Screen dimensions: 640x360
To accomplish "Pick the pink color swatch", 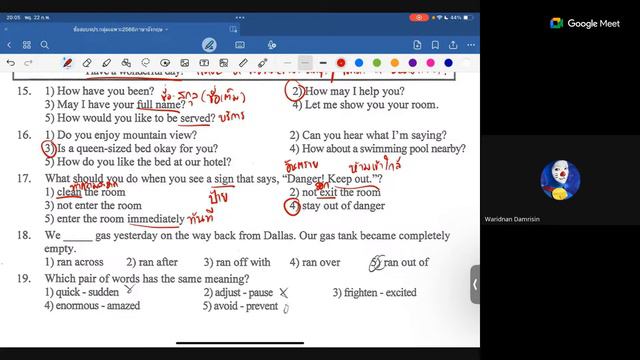I will point(431,63).
